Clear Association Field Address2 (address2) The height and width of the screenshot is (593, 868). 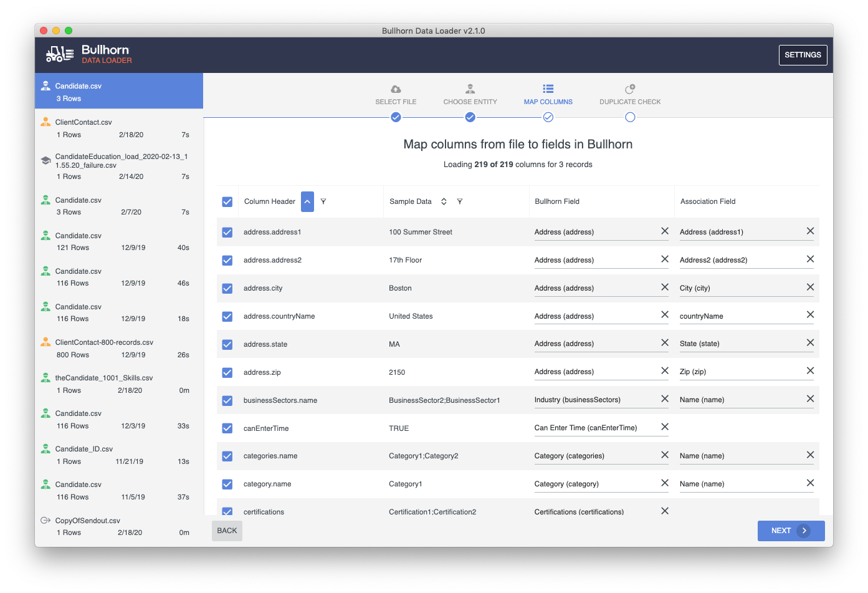coord(810,259)
